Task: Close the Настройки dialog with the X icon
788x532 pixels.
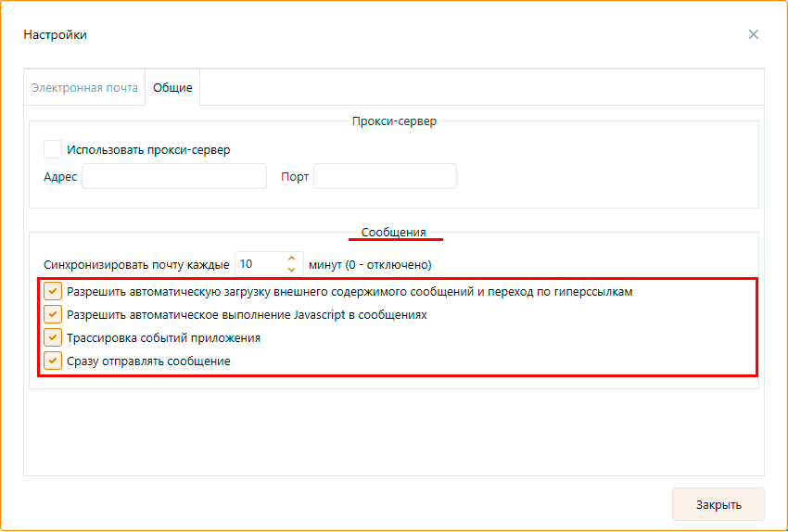Action: click(754, 34)
